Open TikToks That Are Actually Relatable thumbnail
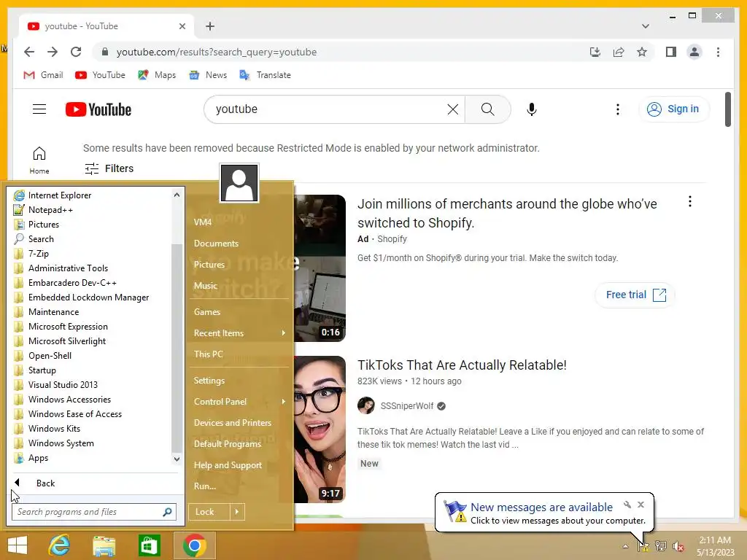747x560 pixels. (320, 429)
